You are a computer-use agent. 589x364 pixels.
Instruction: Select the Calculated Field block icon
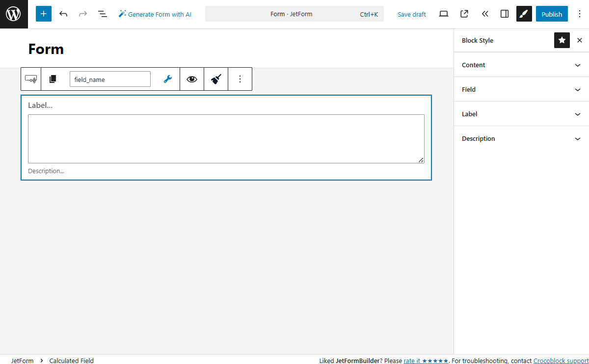(x=30, y=79)
